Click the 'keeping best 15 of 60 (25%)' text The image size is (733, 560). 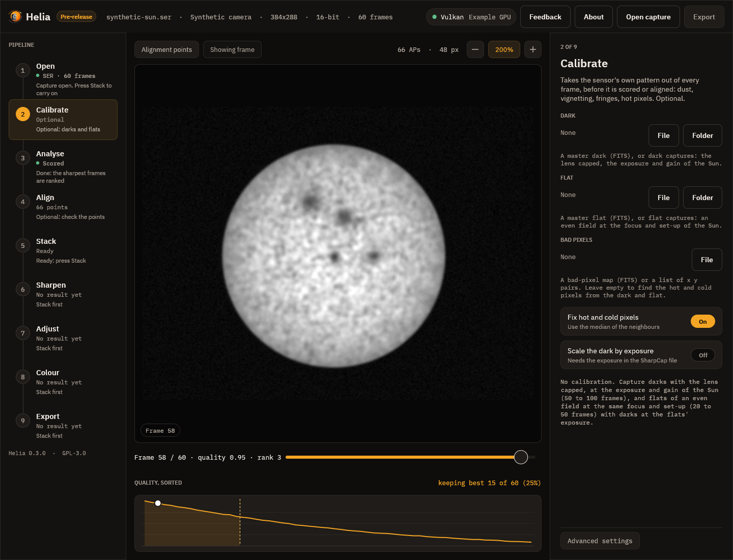[489, 483]
